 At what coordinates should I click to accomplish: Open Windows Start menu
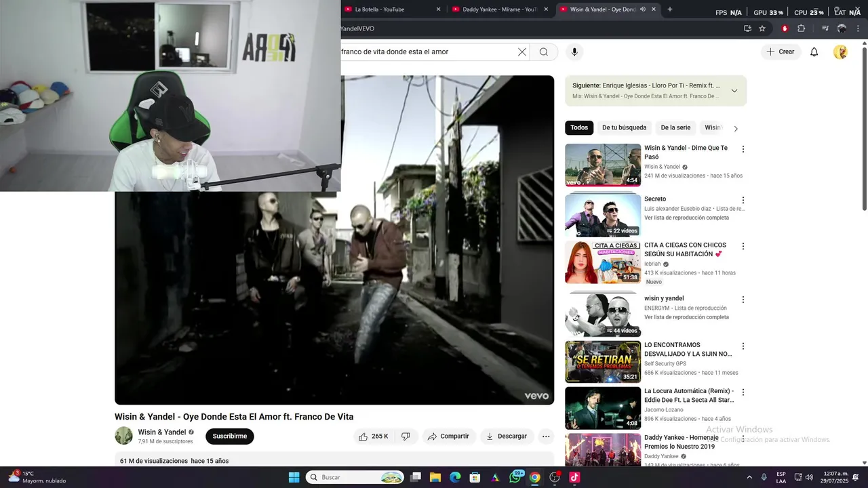coord(294,477)
